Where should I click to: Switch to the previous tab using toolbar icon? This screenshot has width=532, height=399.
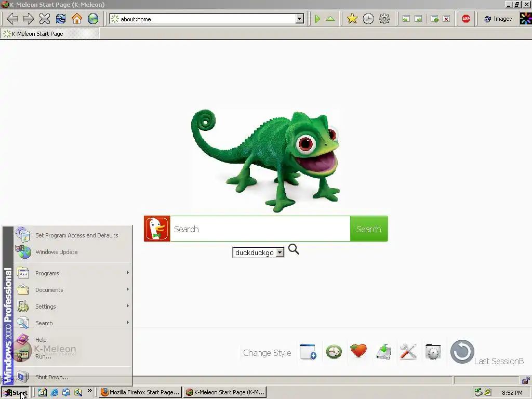coord(406,19)
